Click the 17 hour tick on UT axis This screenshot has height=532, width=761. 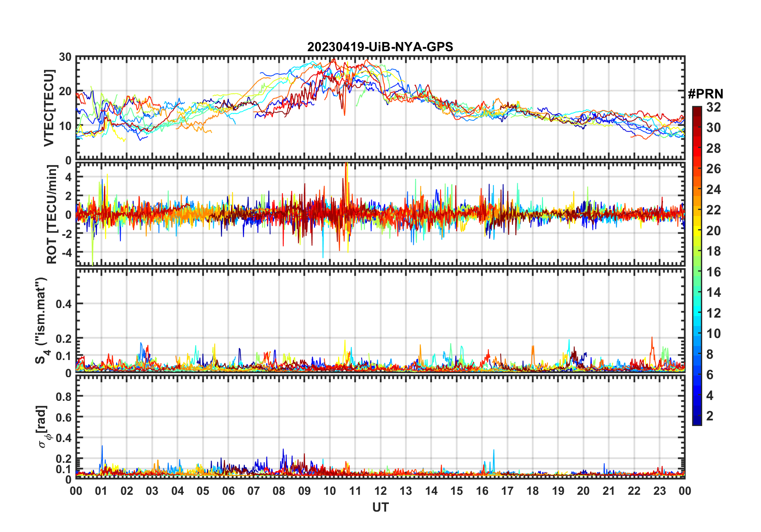507,491
